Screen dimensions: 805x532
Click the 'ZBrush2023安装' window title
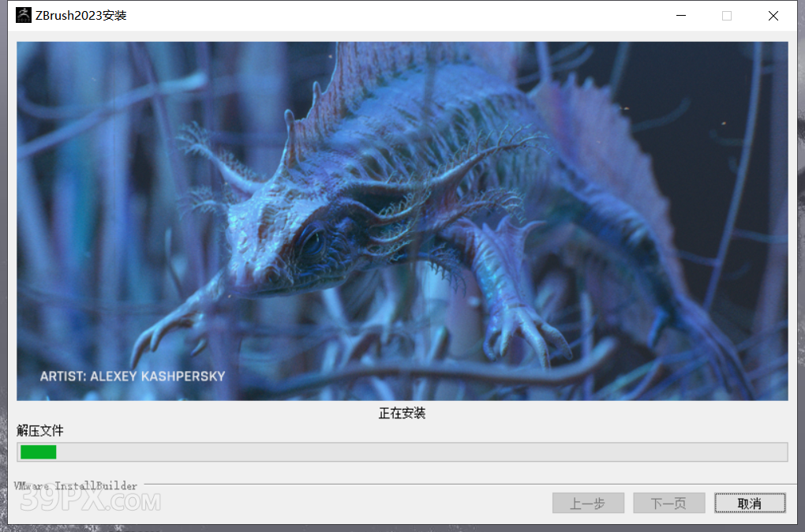[x=80, y=16]
